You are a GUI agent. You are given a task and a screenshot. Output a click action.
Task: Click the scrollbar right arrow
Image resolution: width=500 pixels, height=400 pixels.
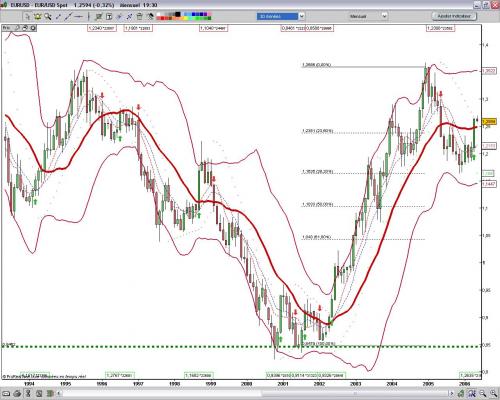click(x=452, y=393)
